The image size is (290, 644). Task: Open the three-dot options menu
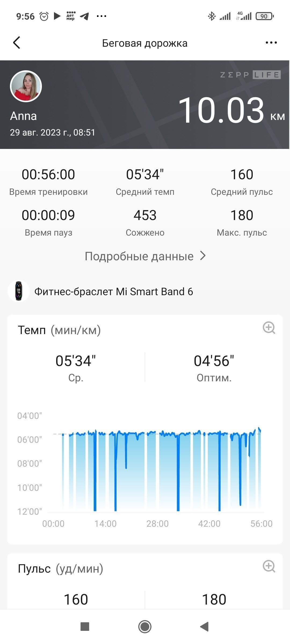coord(271,43)
